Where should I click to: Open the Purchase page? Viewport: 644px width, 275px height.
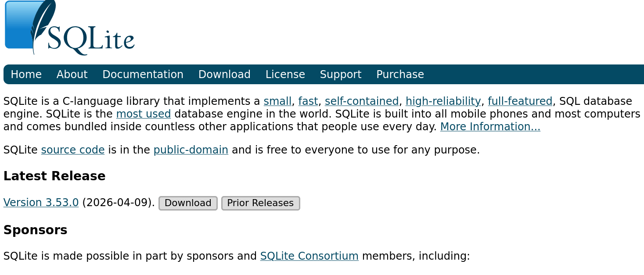coord(399,74)
